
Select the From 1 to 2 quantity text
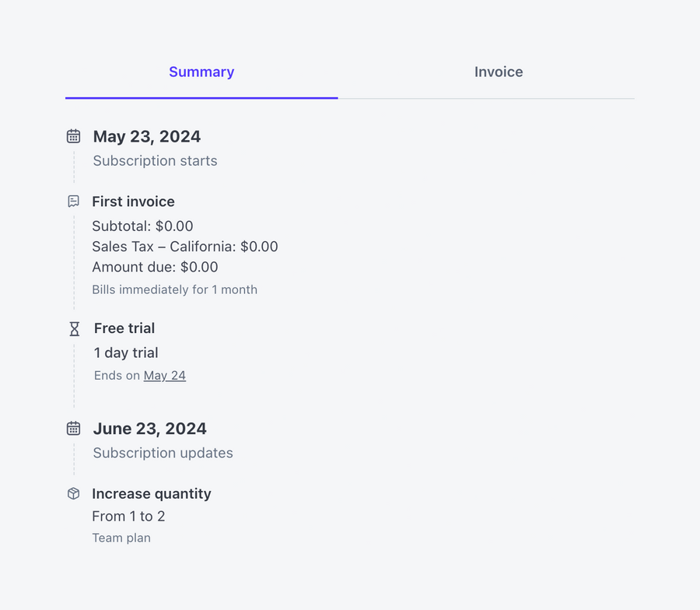coord(128,516)
